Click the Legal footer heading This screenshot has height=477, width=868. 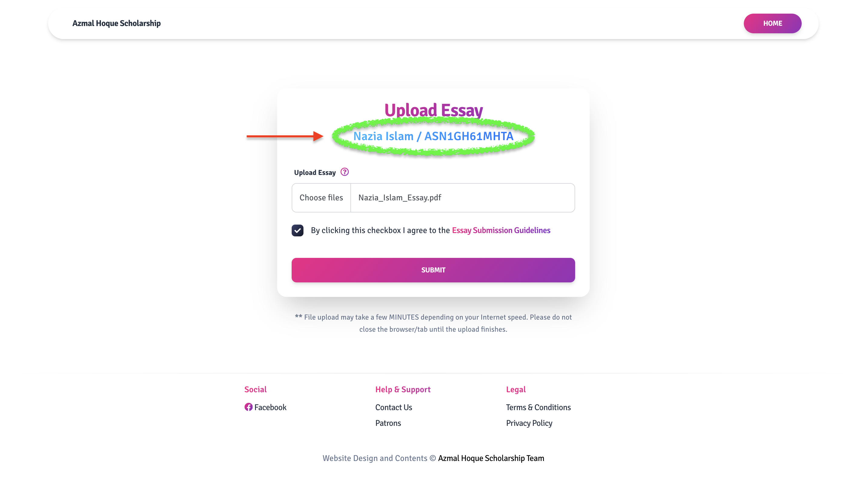coord(515,390)
